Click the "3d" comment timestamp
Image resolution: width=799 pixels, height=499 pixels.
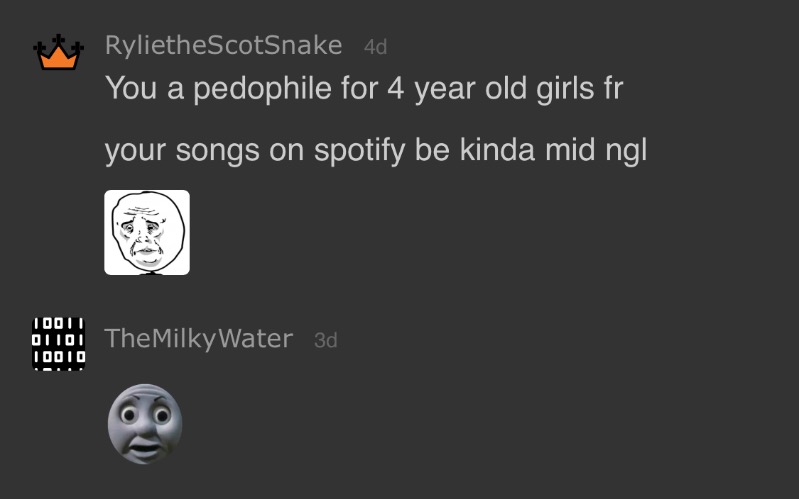point(326,340)
